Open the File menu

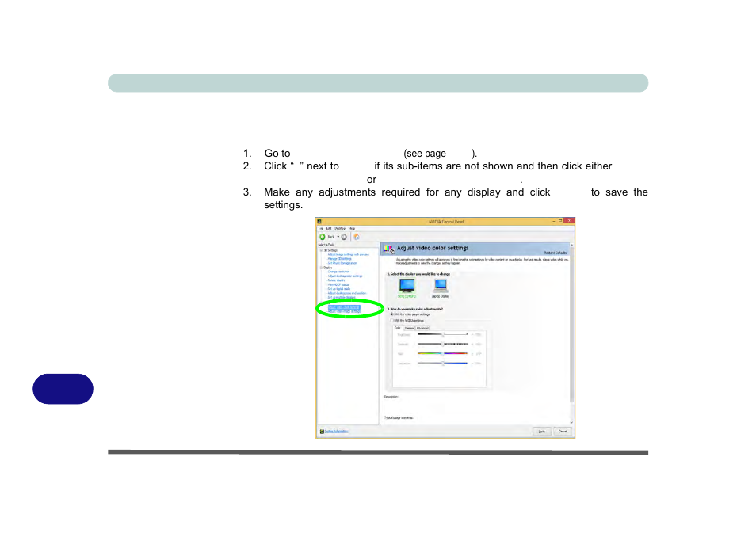tap(321, 228)
